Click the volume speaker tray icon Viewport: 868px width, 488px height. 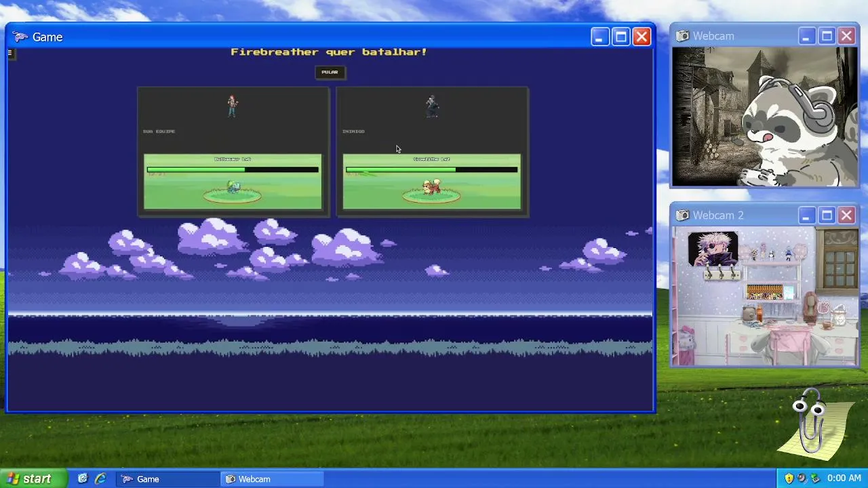coord(802,479)
